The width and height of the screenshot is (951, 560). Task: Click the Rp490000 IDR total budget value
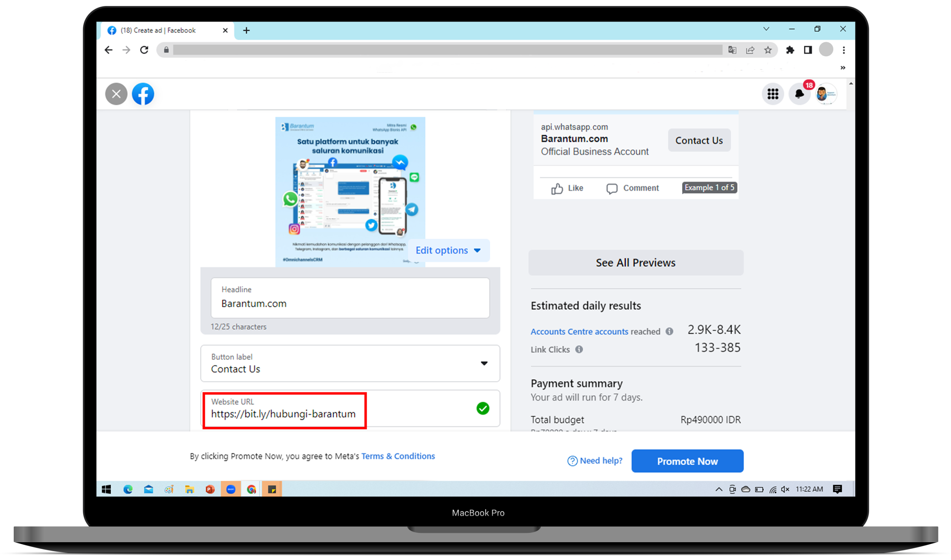tap(710, 420)
